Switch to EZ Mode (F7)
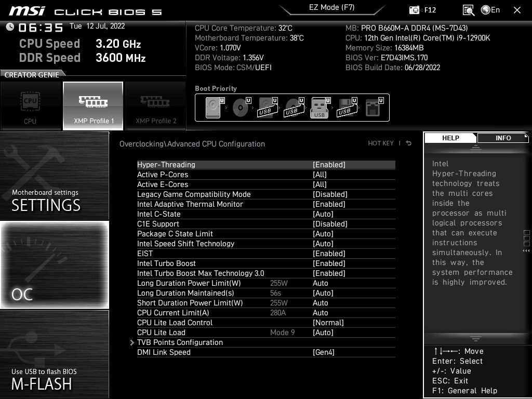Viewport: 532px width, 399px height. pos(332,7)
